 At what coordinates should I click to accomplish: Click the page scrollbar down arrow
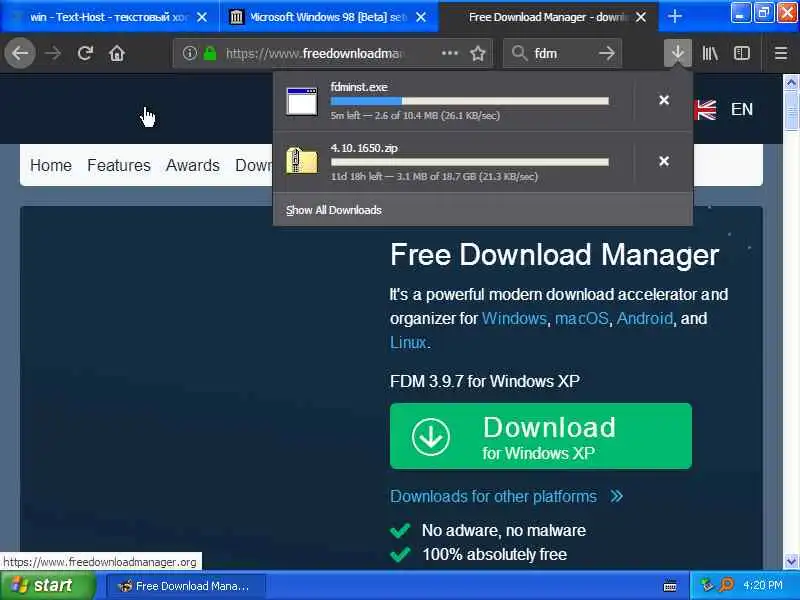(x=791, y=561)
